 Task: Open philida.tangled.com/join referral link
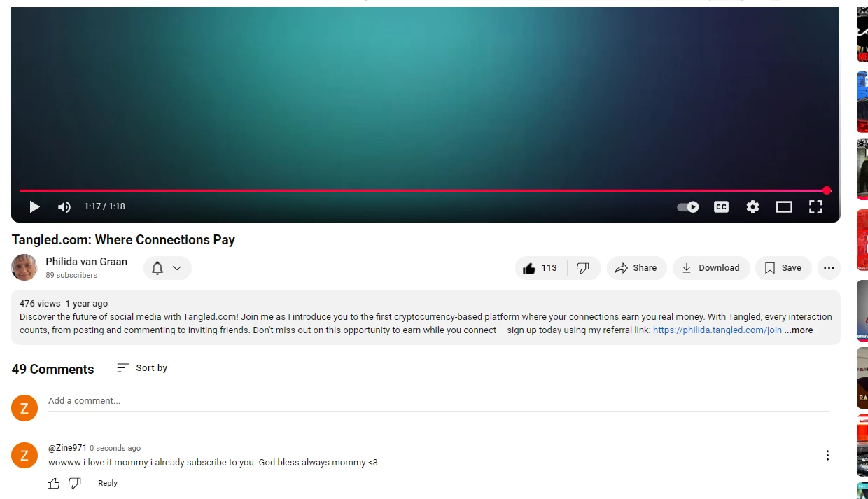(717, 330)
